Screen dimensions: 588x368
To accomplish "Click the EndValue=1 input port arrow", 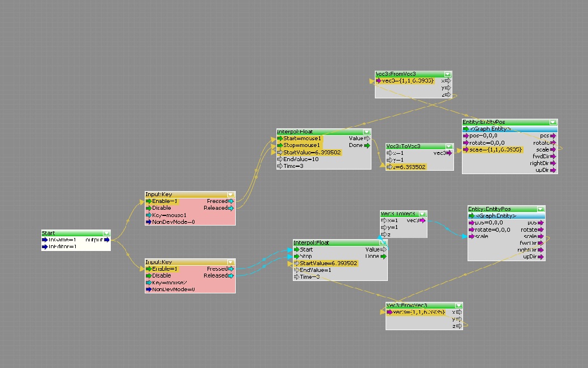I will [x=296, y=270].
